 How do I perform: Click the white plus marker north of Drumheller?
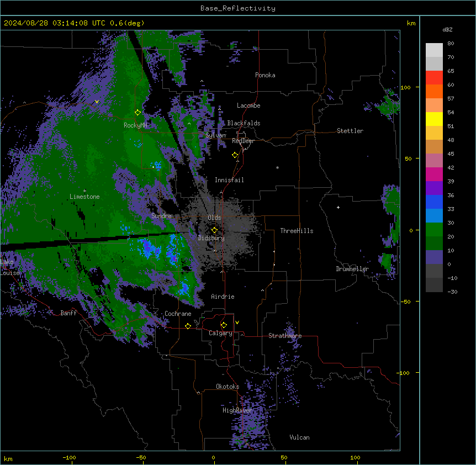click(x=338, y=207)
